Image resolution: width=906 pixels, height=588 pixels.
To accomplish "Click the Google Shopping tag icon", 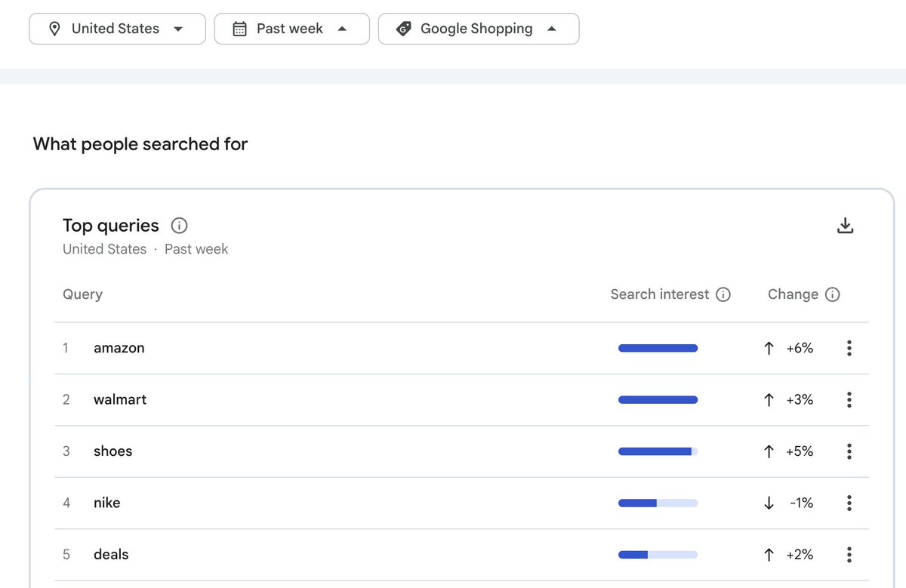I will (x=403, y=29).
